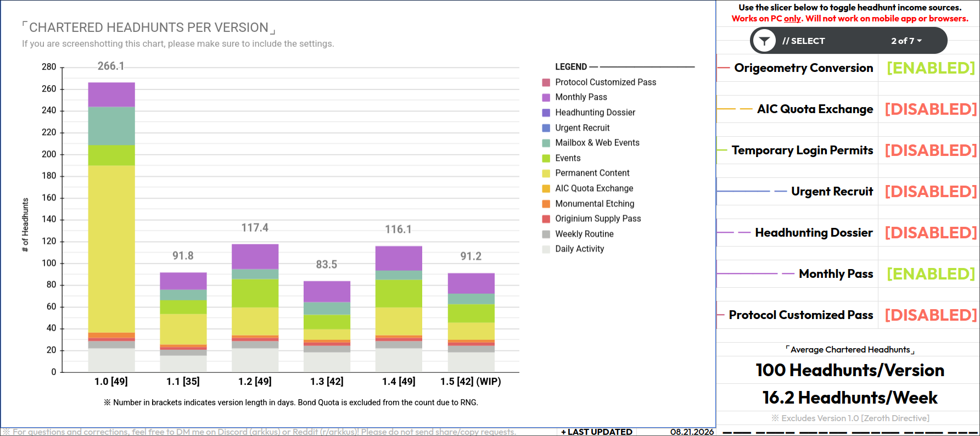Image resolution: width=980 pixels, height=436 pixels.
Task: Click the bracket-number footnote below the chart
Action: (291, 403)
